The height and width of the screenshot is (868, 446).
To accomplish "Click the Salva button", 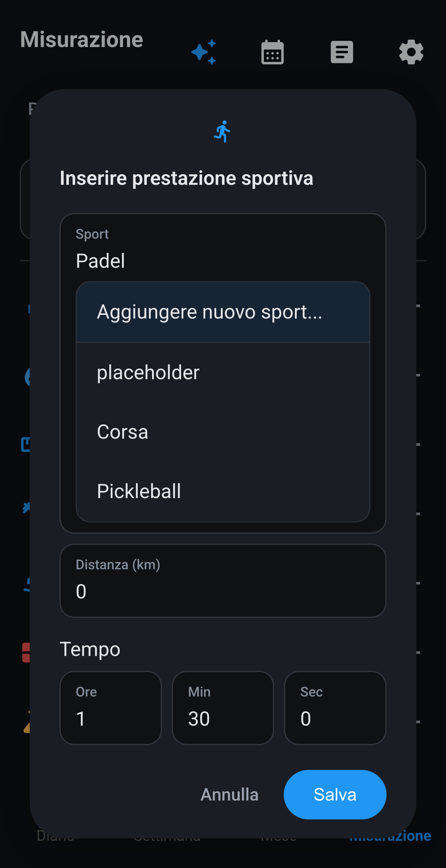I will tap(335, 795).
